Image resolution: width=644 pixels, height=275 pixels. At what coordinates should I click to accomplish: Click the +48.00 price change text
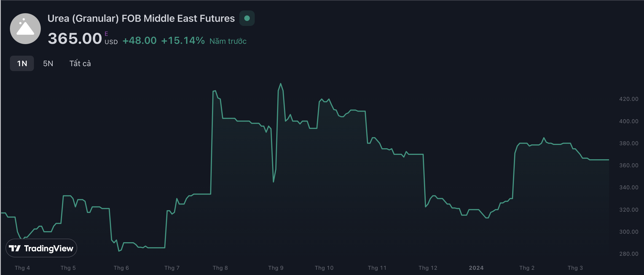139,41
